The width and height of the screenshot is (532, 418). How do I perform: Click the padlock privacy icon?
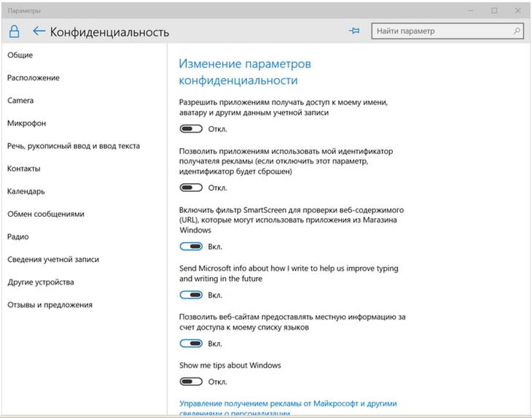pyautogui.click(x=14, y=31)
